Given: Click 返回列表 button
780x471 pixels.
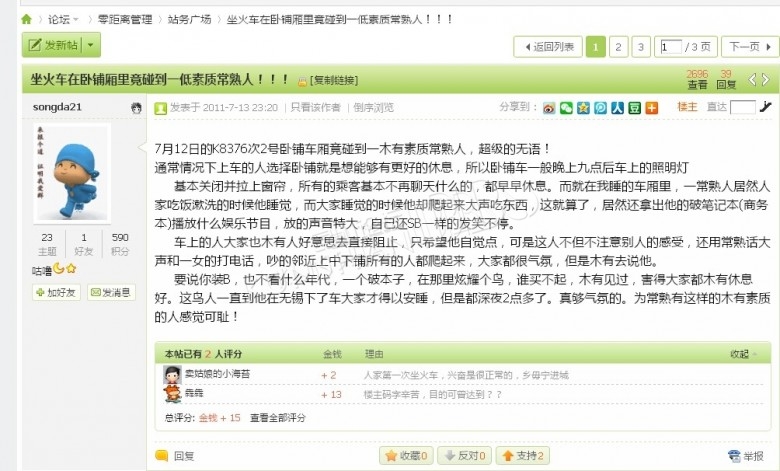Looking at the screenshot, I should coord(548,47).
